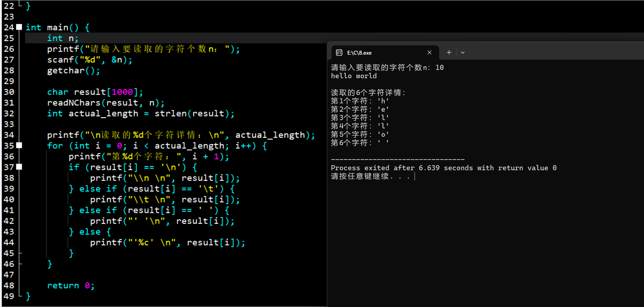Open the terminal profile dropdown chevron
The height and width of the screenshot is (307, 644).
pos(463,53)
